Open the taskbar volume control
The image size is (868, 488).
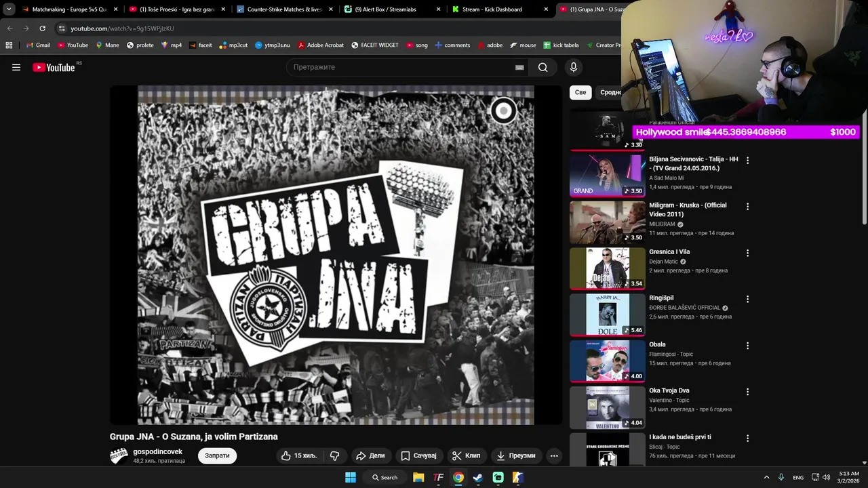click(826, 477)
